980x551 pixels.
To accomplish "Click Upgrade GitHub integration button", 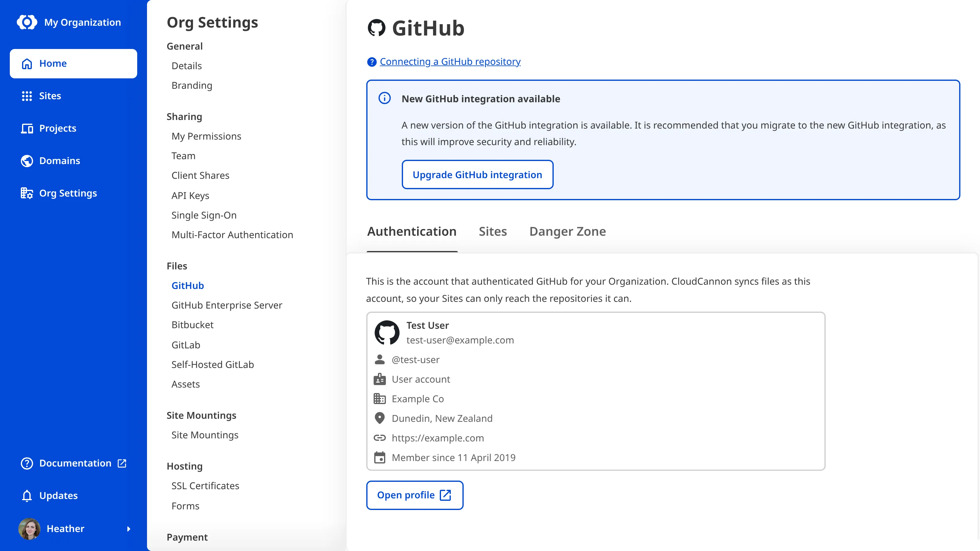I will (477, 174).
